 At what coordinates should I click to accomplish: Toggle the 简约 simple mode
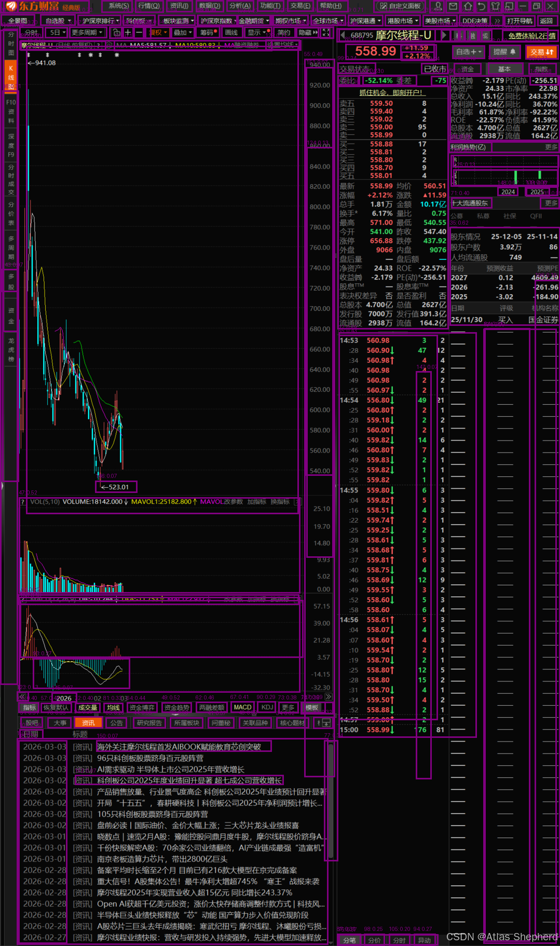[x=284, y=32]
